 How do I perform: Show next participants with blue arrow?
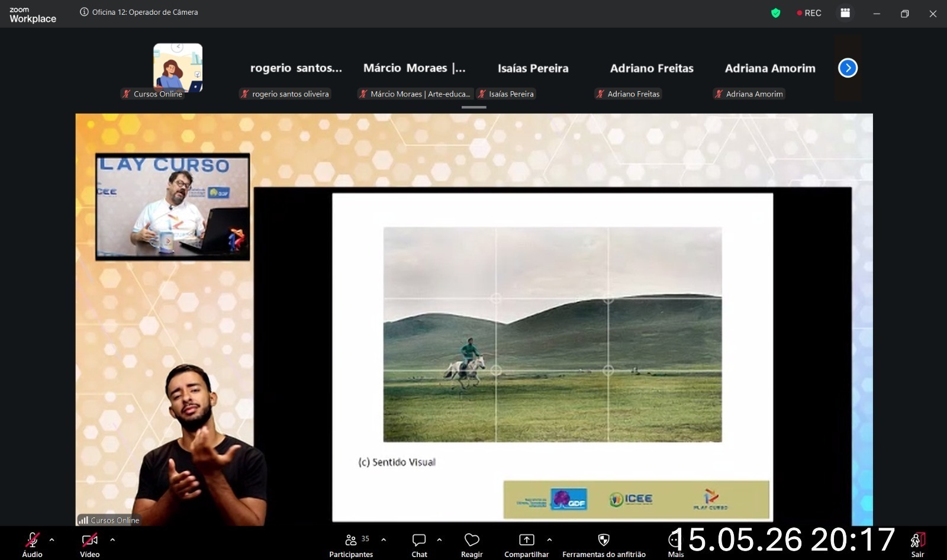[848, 68]
